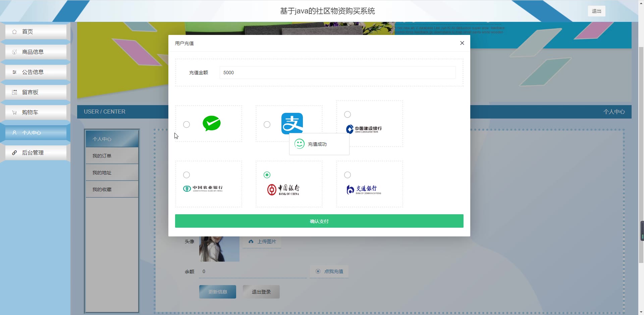The width and height of the screenshot is (644, 315).
Task: Select the 个人中心 tab in user panel
Action: tap(112, 139)
